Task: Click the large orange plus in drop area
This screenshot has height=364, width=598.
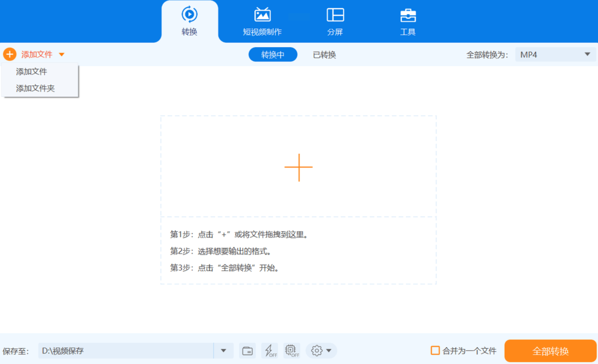Action: 298,168
